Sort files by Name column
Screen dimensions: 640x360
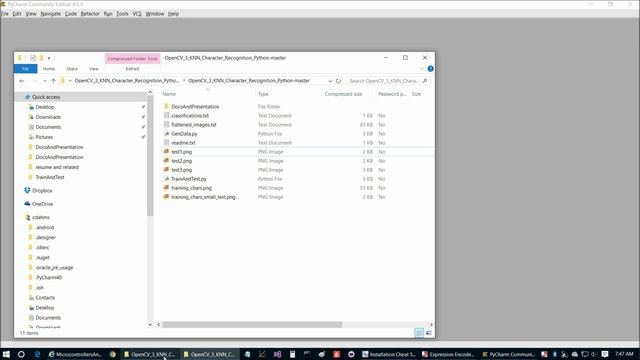(x=169, y=94)
